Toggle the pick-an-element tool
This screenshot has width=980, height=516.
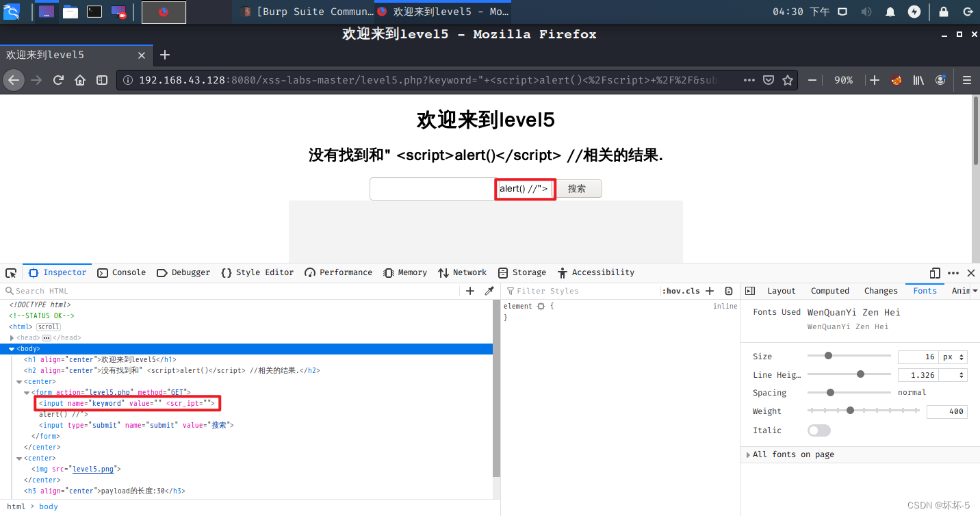click(11, 272)
